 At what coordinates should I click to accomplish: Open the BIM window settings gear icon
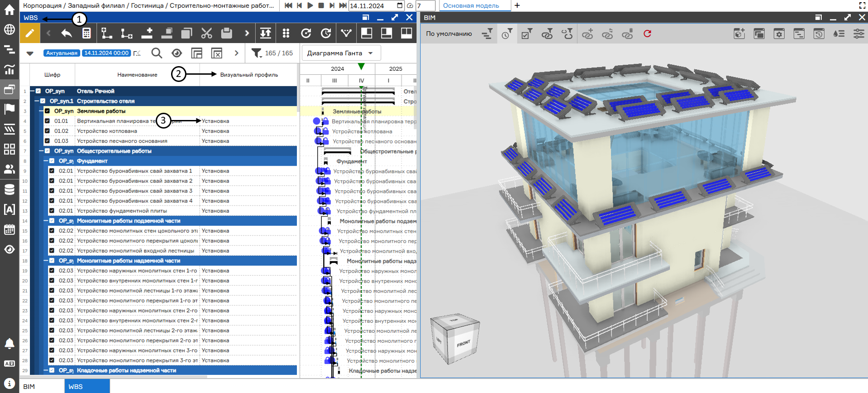point(779,34)
